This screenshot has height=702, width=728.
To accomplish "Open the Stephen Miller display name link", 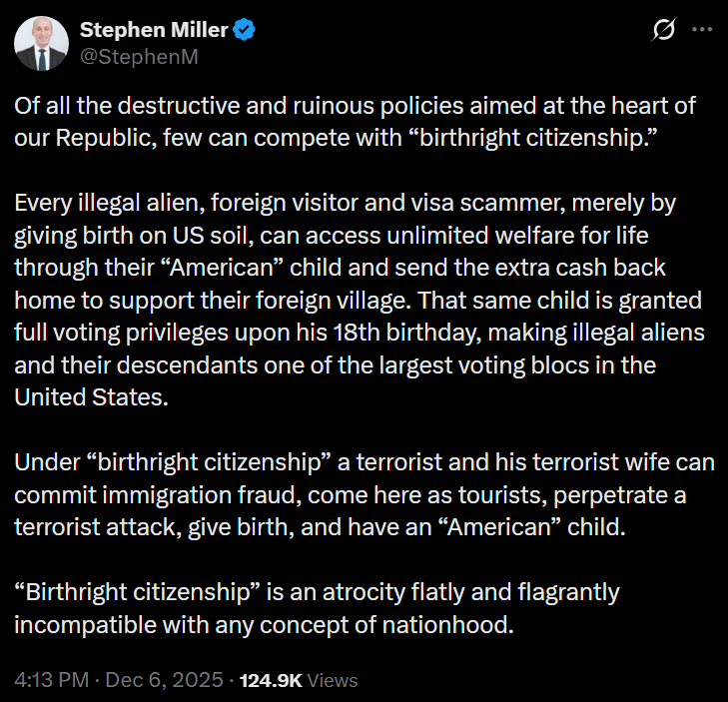I will coord(155,31).
